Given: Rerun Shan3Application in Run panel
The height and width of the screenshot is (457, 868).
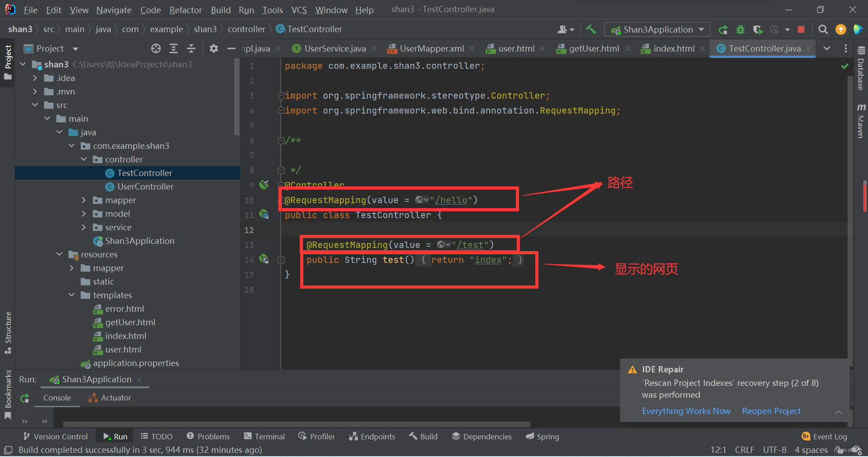Looking at the screenshot, I should coord(25,398).
